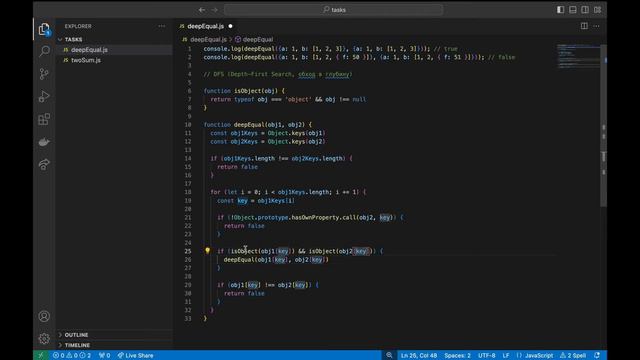Open the Explorer view in activity bar
Viewport: 640px width, 360px height.
click(44, 29)
